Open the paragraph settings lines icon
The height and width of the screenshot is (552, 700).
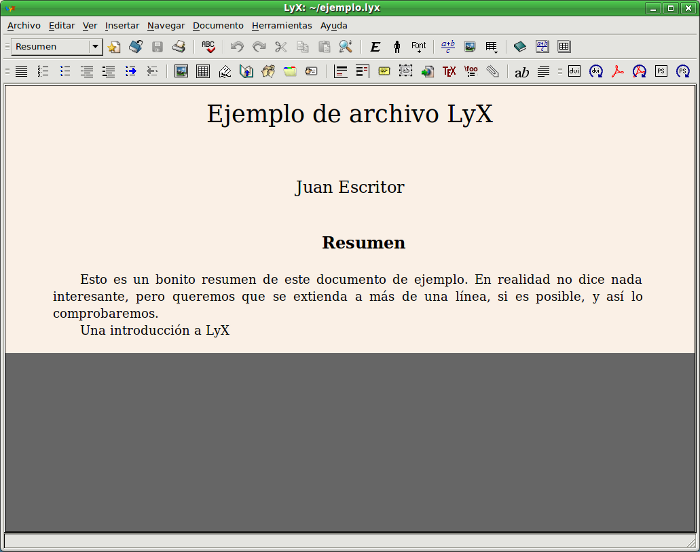point(543,71)
